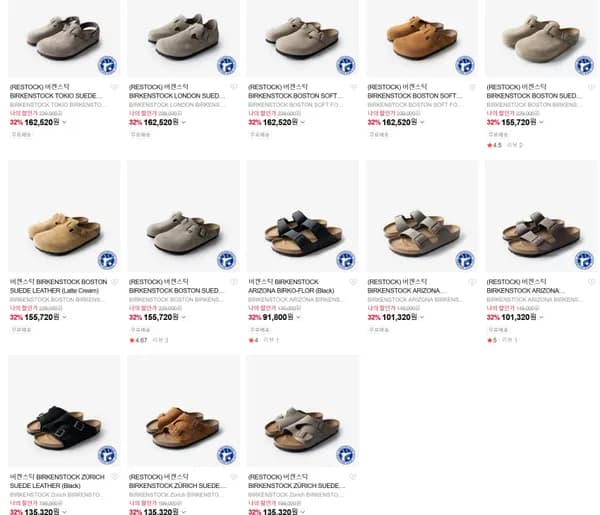
Task: Toggle the wishlist heart for Arizona Birko-Flor (Black)
Action: [353, 282]
